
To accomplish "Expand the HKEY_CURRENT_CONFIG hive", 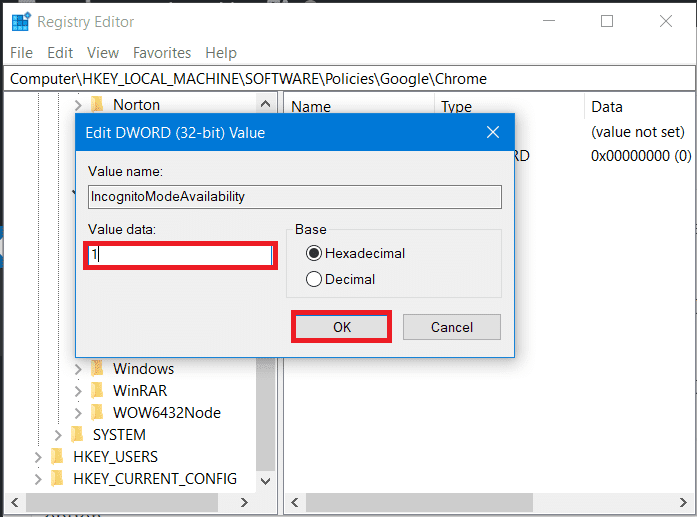I will coord(38,479).
